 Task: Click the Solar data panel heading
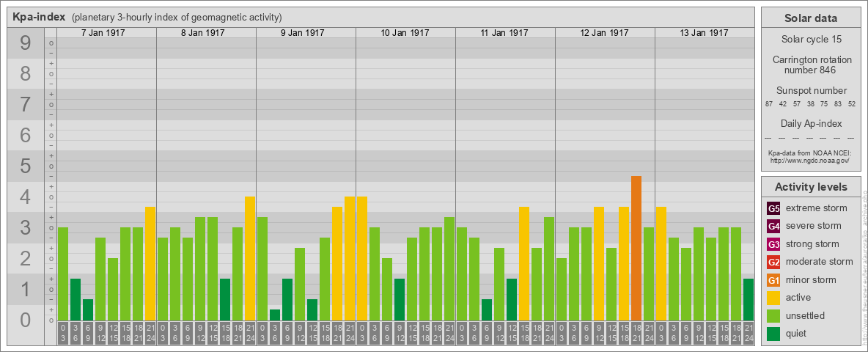pos(810,18)
